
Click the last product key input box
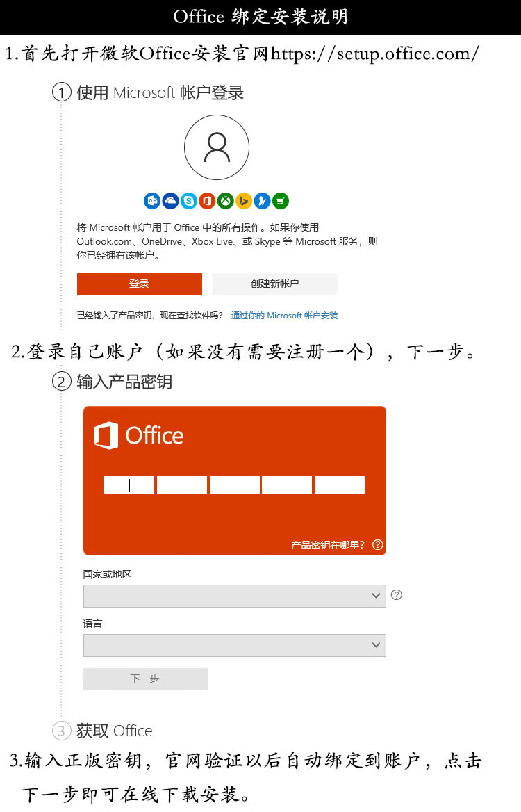pyautogui.click(x=340, y=485)
